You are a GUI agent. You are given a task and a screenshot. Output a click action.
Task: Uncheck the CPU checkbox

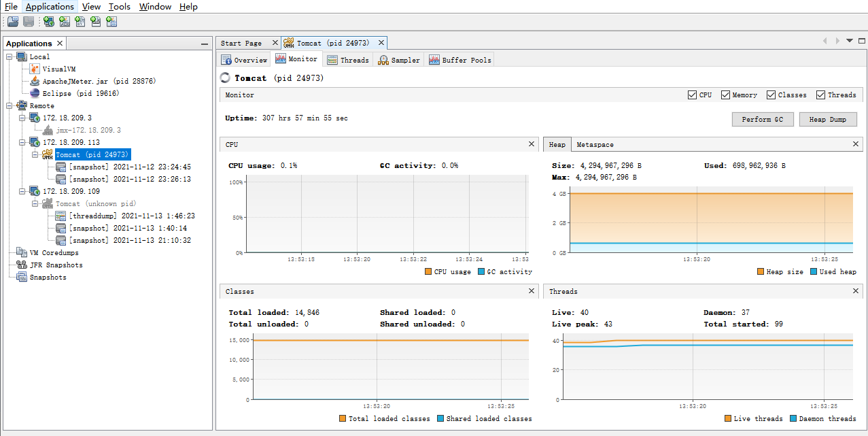pos(692,95)
